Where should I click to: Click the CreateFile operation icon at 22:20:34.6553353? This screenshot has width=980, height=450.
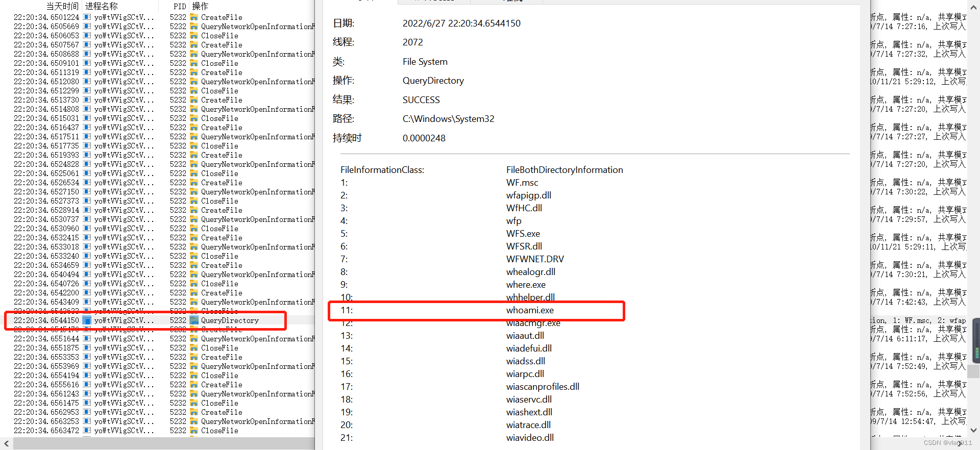point(194,357)
